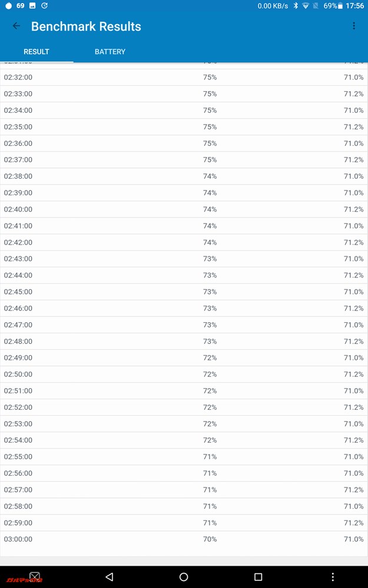Tap the Wi-Fi status icon
Image resolution: width=368 pixels, height=588 pixels.
[x=306, y=6]
